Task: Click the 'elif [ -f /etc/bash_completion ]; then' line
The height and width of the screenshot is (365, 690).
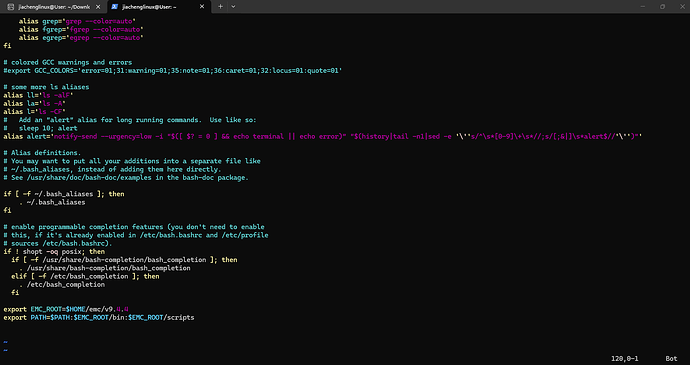Action: [x=85, y=277]
